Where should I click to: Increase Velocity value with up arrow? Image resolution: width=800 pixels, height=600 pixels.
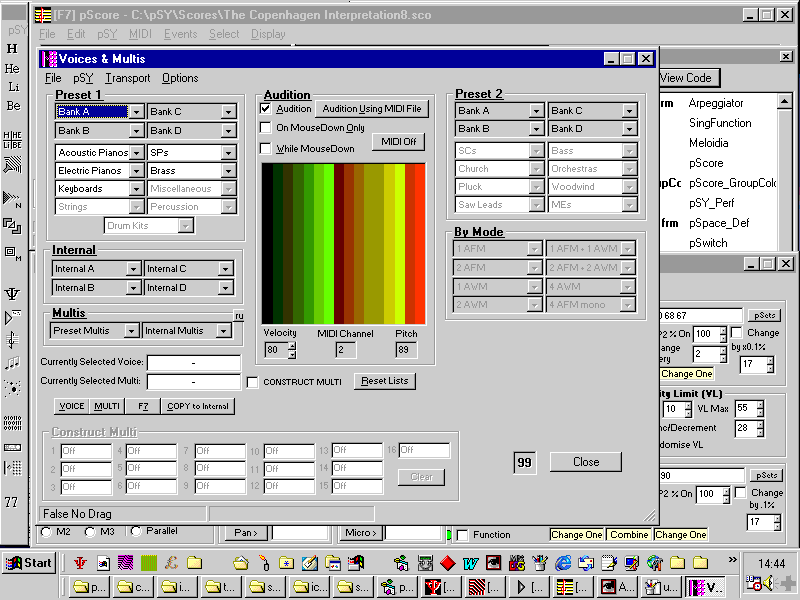[x=292, y=345]
